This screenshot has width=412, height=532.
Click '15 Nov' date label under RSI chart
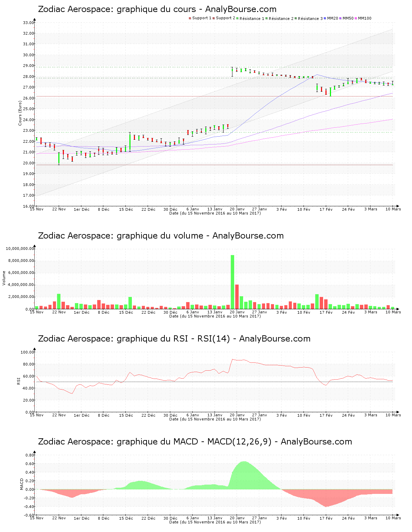(x=37, y=415)
